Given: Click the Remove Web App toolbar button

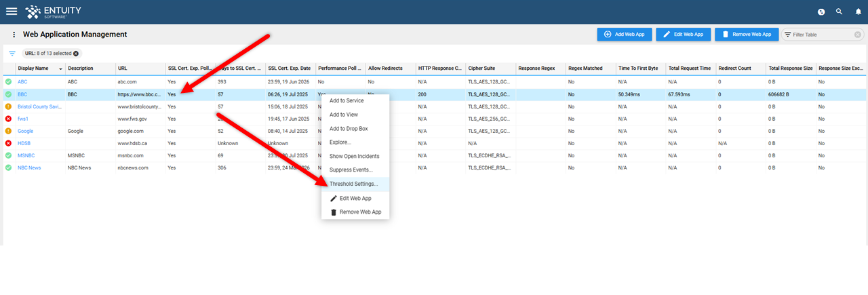Looking at the screenshot, I should [x=746, y=34].
